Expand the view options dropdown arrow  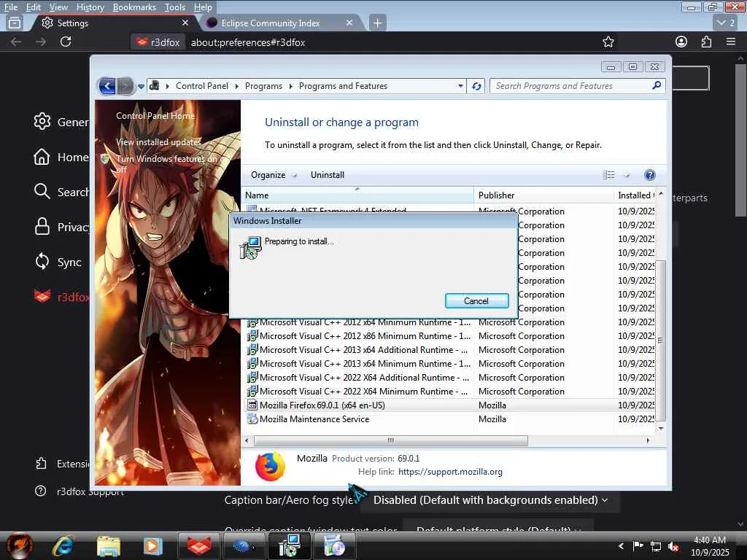click(x=627, y=175)
